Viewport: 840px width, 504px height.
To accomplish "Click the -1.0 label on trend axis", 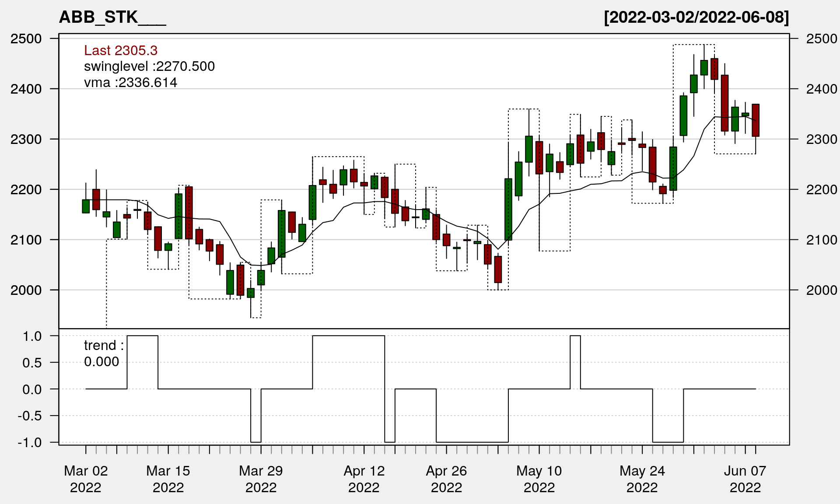I will click(x=30, y=442).
